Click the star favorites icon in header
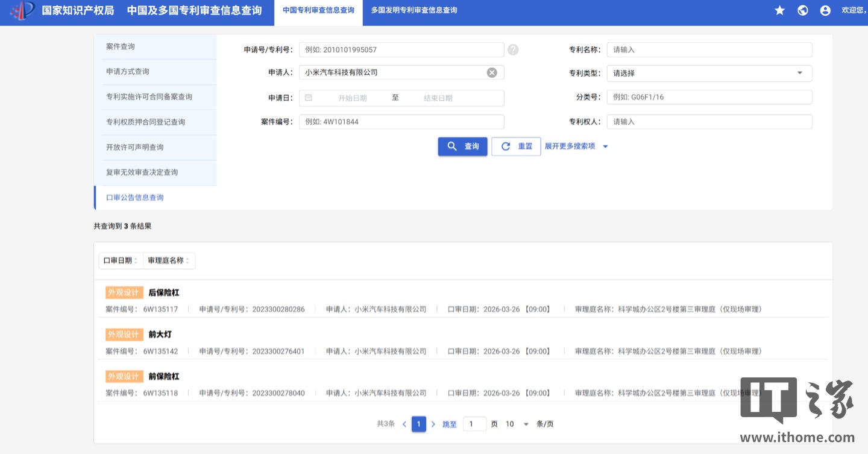This screenshot has width=868, height=454. pos(779,10)
